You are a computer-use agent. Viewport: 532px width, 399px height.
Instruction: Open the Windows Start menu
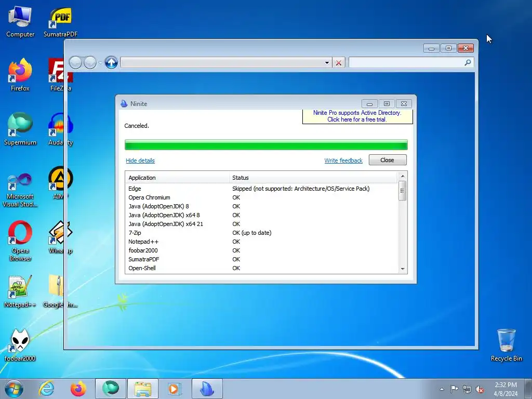click(14, 389)
